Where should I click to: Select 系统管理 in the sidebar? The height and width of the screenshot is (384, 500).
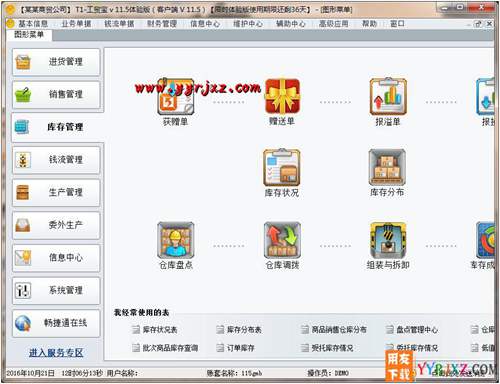point(56,290)
